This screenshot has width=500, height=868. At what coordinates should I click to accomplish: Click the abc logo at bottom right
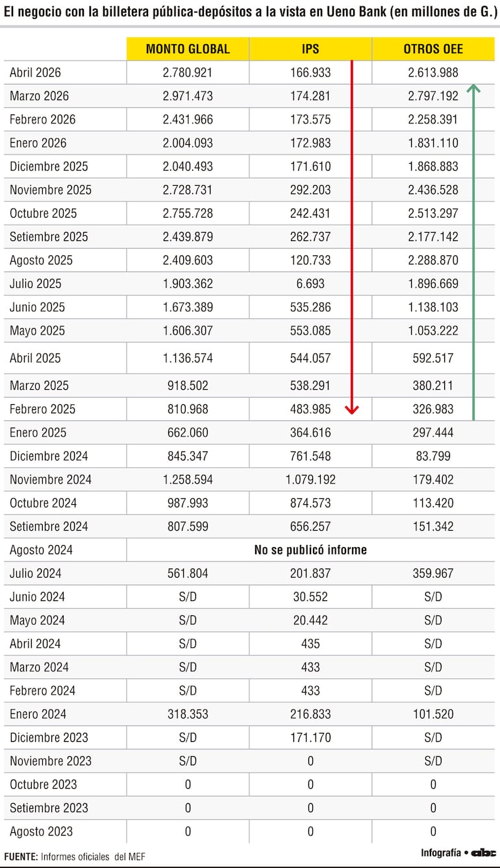click(483, 852)
